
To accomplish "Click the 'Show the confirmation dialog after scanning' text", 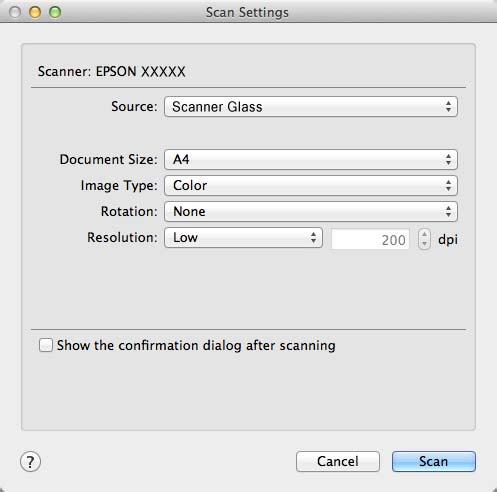I will pos(196,345).
